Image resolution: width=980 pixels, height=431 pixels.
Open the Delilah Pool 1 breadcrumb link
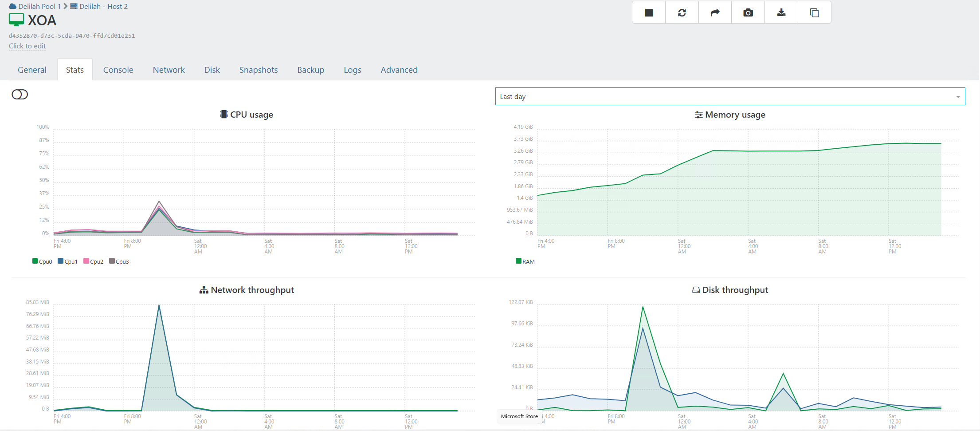39,6
